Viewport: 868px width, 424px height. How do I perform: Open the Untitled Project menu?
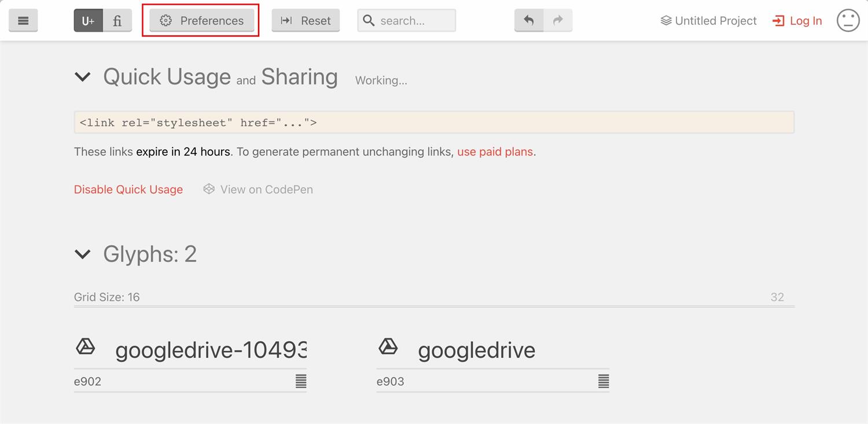708,21
